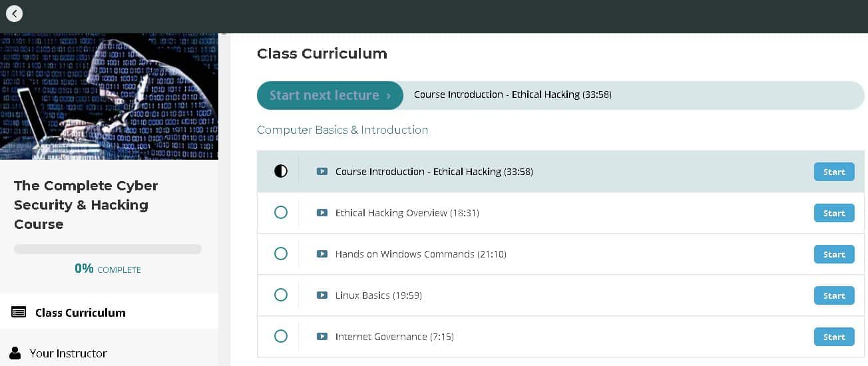The height and width of the screenshot is (366, 868).
Task: Mark Ethical Hacking Overview completion circle
Action: pos(281,213)
